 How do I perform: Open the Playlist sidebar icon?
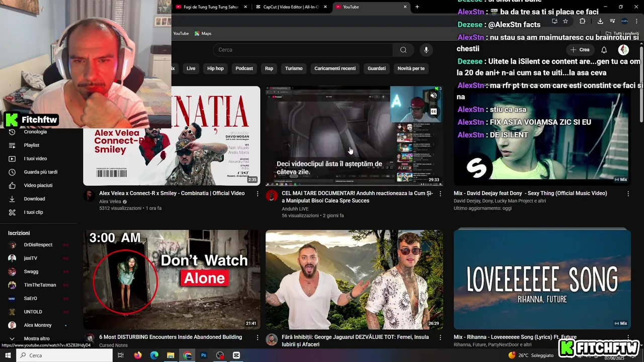(12, 145)
